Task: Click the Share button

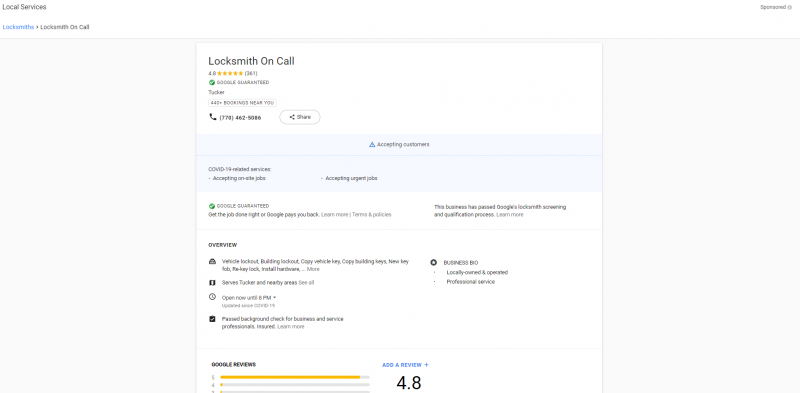Action: point(300,117)
